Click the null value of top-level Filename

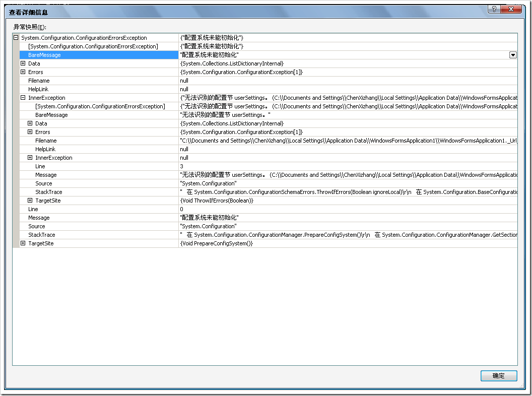[x=184, y=81]
